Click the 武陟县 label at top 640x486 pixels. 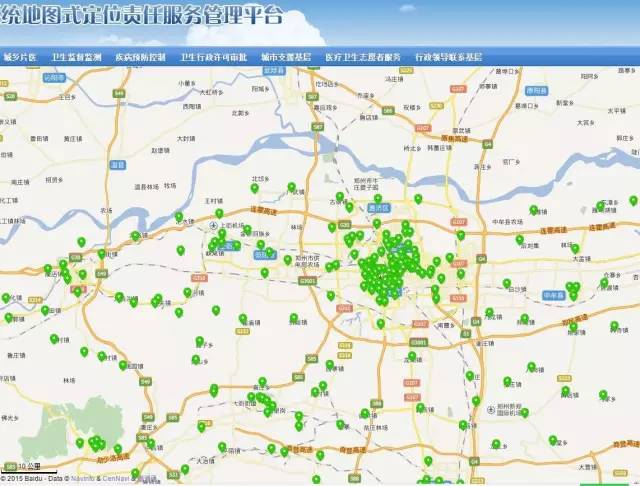pyautogui.click(x=274, y=70)
